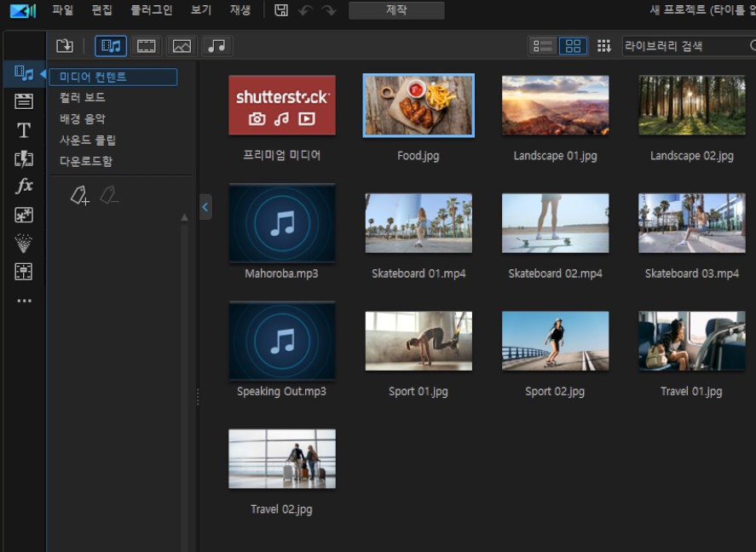
Task: Select the Skateboard 03.mp4 thumbnail
Action: [692, 223]
